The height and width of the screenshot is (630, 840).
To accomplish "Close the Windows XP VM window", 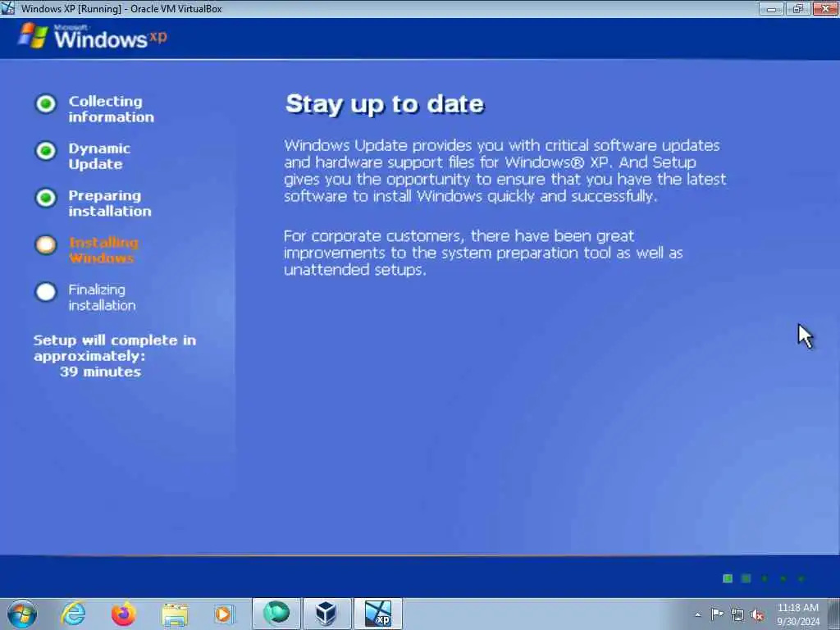I will tap(825, 8).
